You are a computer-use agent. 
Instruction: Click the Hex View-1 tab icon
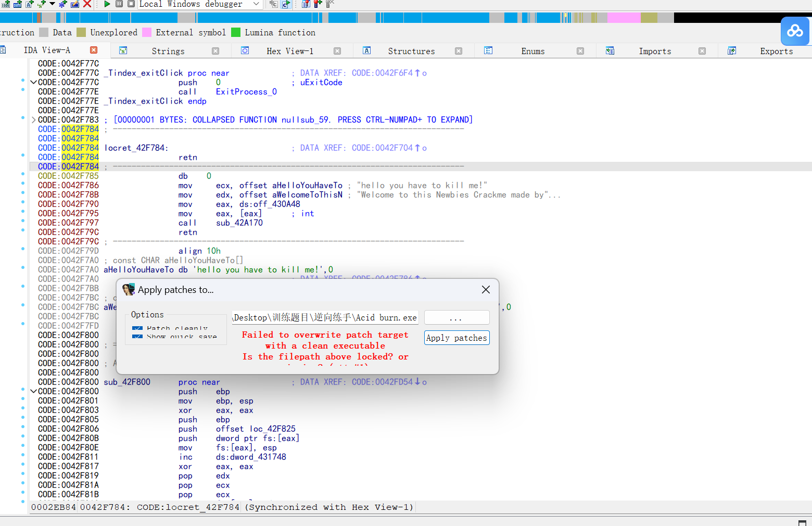(245, 50)
